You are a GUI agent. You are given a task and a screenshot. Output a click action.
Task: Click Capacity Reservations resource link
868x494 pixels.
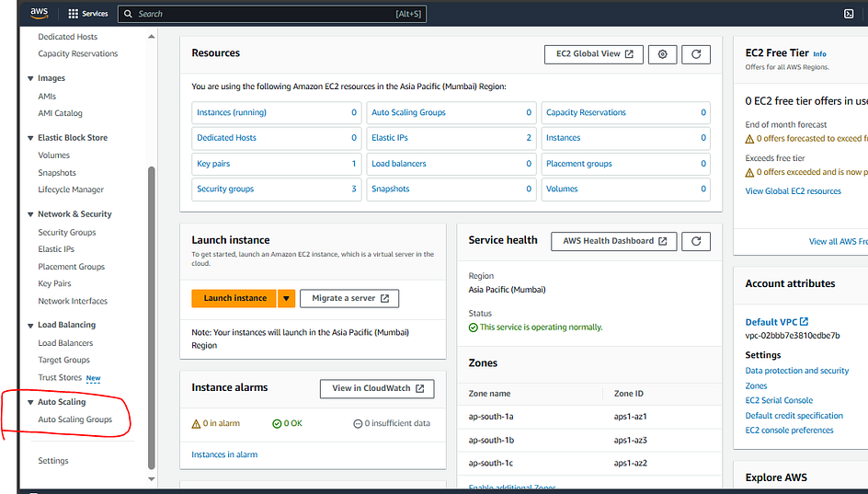pos(586,112)
